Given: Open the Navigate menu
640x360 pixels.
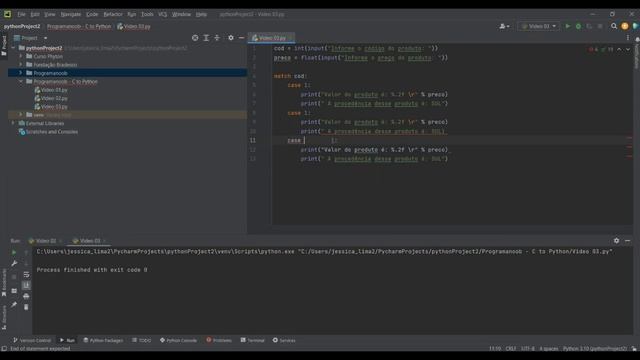Looking at the screenshot, I should 71,14.
